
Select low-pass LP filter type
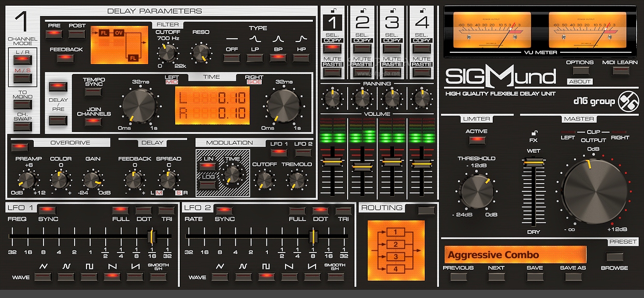[254, 58]
